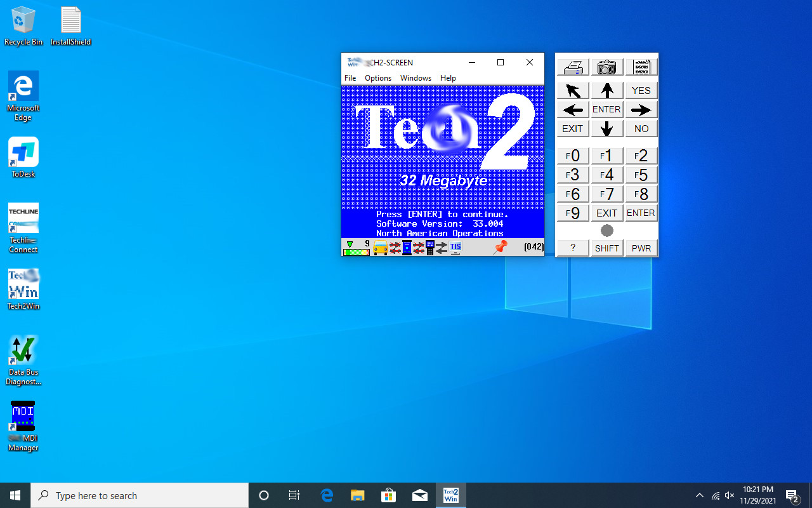The width and height of the screenshot is (812, 508).
Task: Open the Windows menu
Action: coord(416,77)
